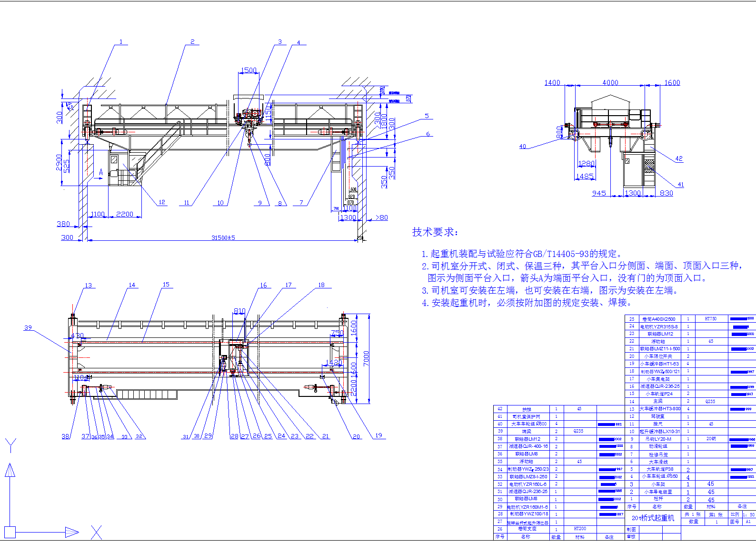Select the HT200 material cell

click(x=580, y=529)
